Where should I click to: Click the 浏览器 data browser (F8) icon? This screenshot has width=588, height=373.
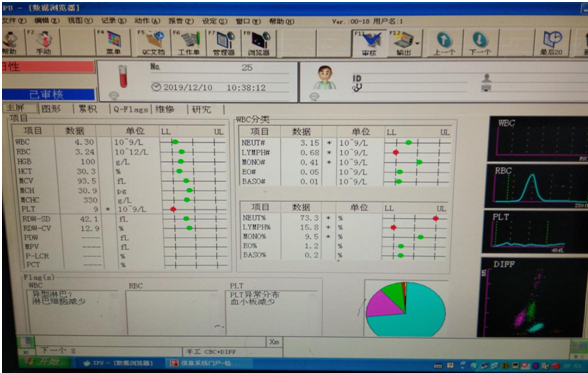(259, 42)
